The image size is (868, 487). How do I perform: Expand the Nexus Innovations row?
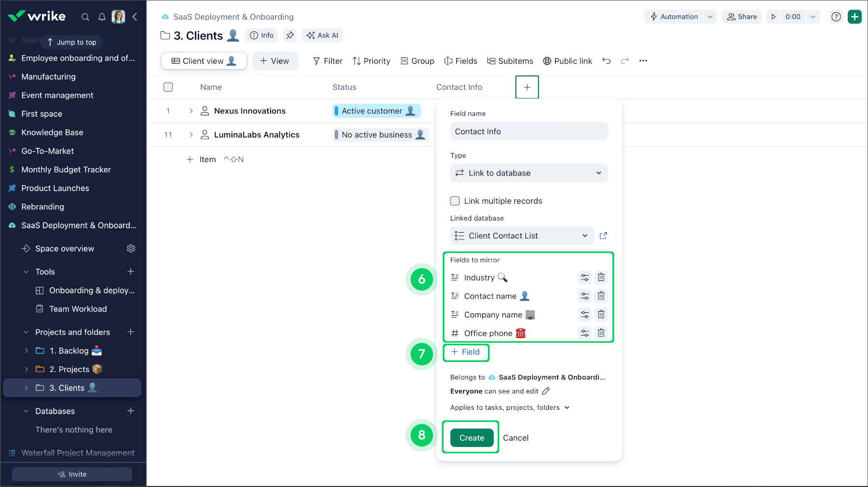(x=191, y=111)
